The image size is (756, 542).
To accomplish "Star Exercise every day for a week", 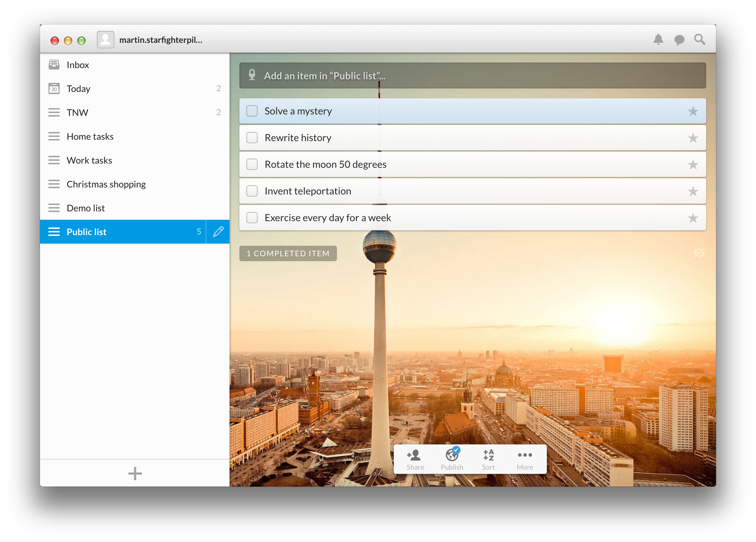I will [693, 218].
